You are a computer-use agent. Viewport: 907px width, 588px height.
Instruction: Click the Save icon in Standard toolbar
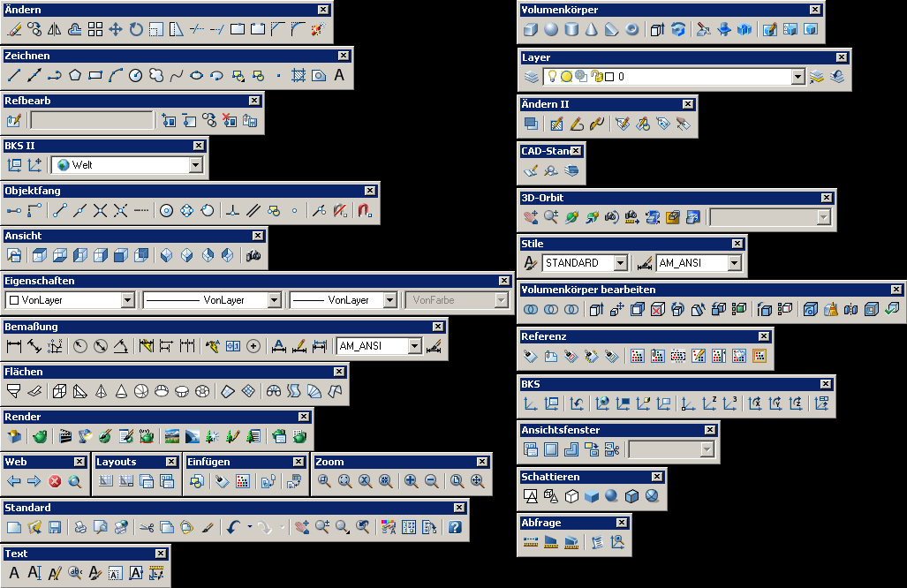(x=55, y=528)
